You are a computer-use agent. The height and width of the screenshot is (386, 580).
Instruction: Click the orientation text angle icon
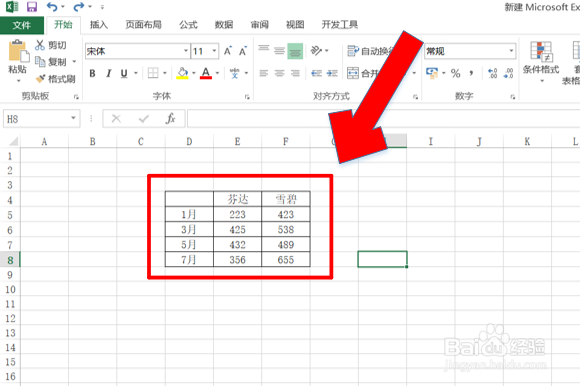tap(316, 50)
